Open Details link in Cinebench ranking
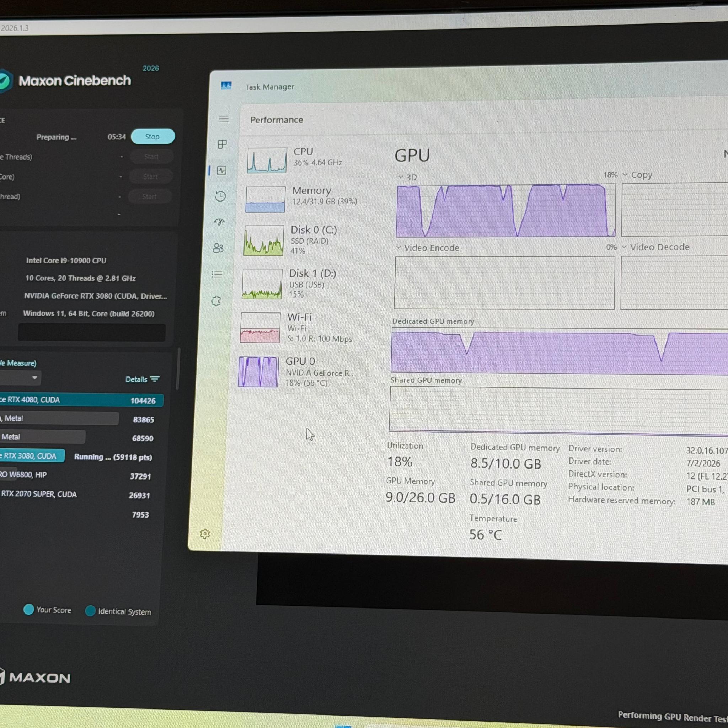 [x=136, y=379]
